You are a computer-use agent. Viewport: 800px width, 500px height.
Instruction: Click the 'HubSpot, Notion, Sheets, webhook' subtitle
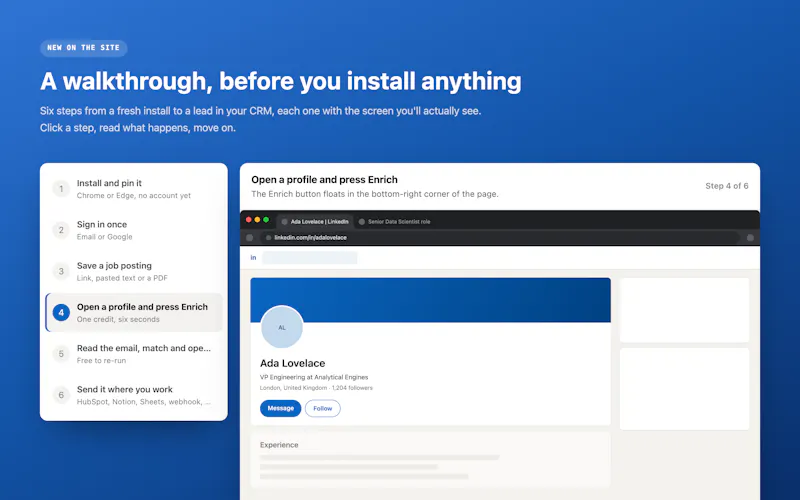click(x=143, y=402)
